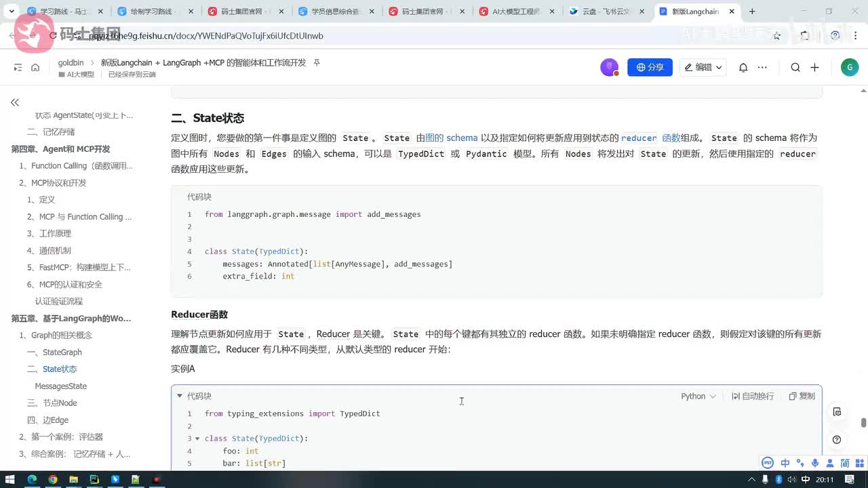Image resolution: width=868 pixels, height=488 pixels.
Task: Fold class State at line 3 arrow
Action: click(x=197, y=439)
